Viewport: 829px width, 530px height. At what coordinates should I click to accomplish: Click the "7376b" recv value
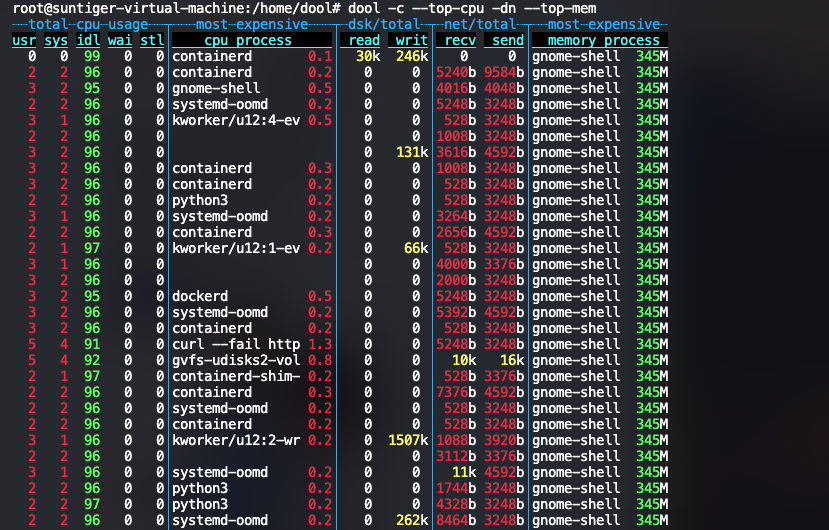click(456, 392)
